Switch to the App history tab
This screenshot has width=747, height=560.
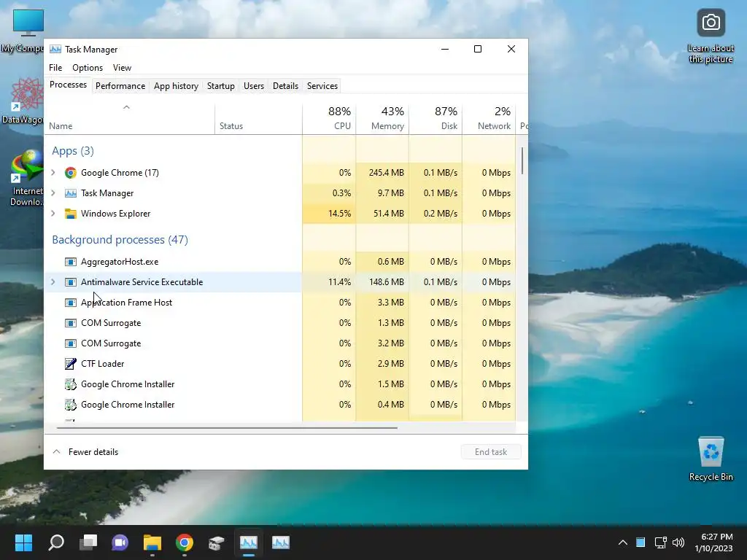coord(176,86)
